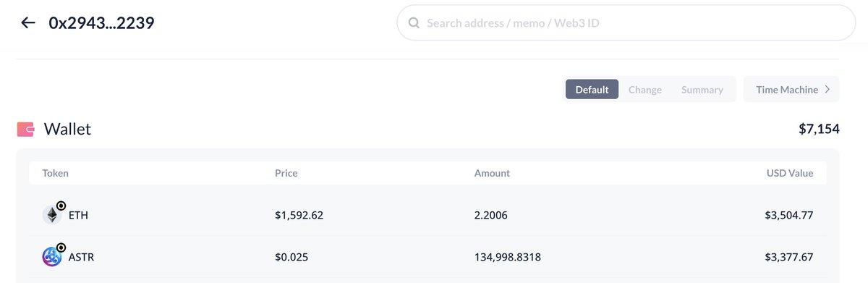Click the pink Wallet icon

[x=26, y=130]
